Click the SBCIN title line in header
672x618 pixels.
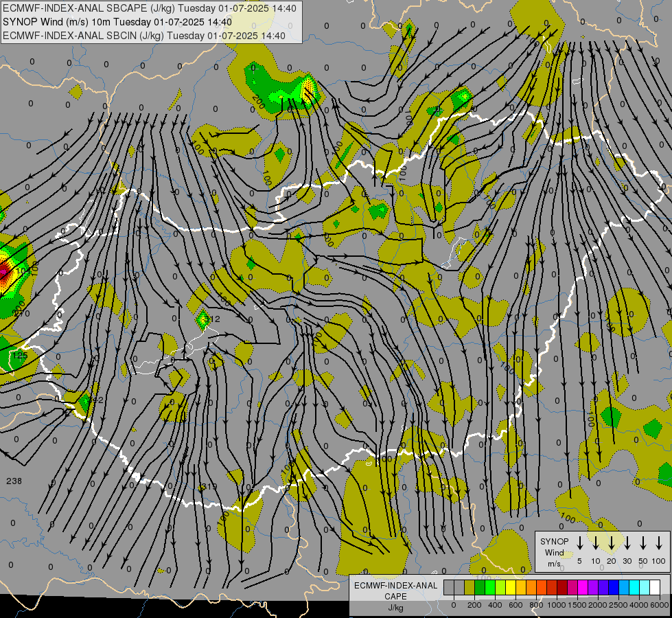(144, 36)
